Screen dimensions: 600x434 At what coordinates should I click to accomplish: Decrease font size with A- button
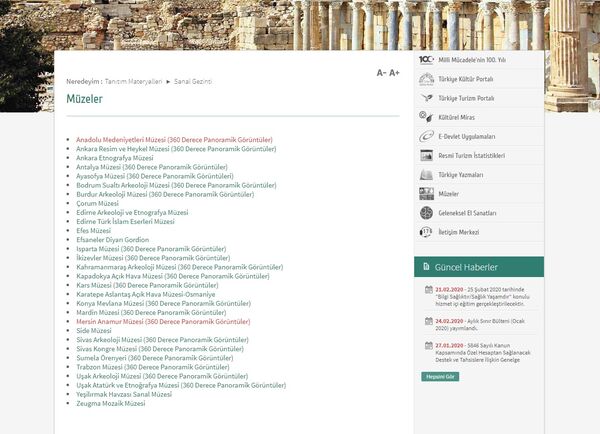tap(381, 73)
